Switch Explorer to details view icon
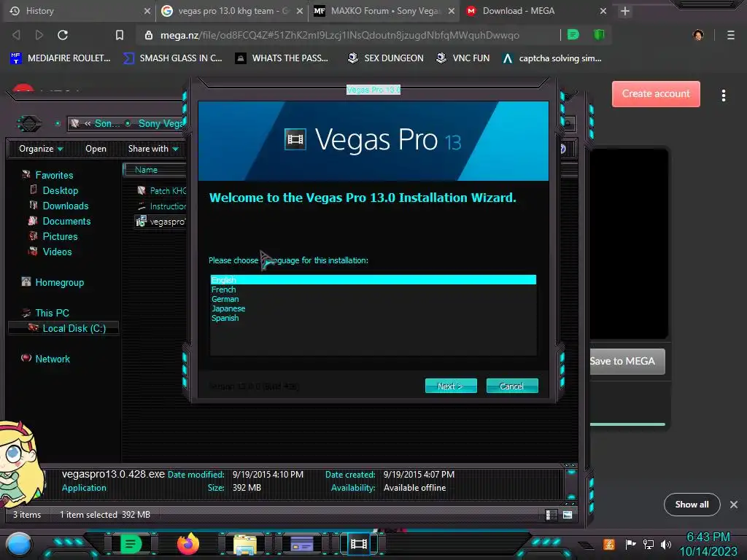Image resolution: width=747 pixels, height=560 pixels. click(x=551, y=515)
